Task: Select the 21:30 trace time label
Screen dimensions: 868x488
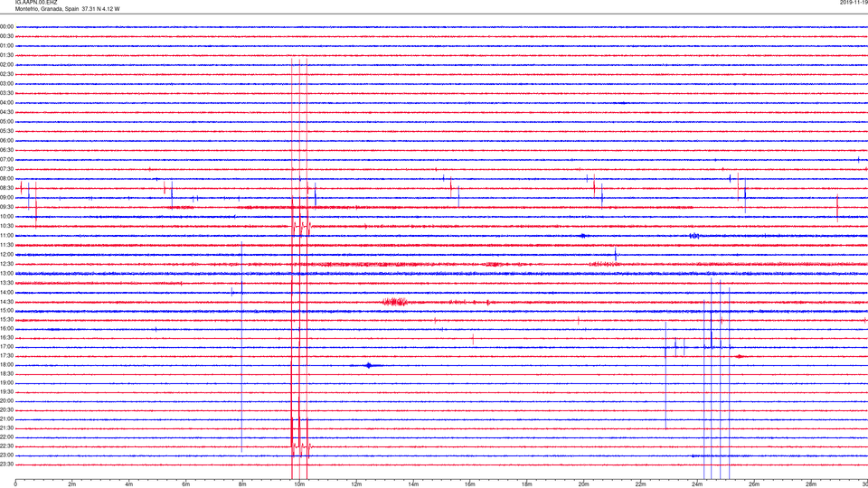Action: [6, 428]
